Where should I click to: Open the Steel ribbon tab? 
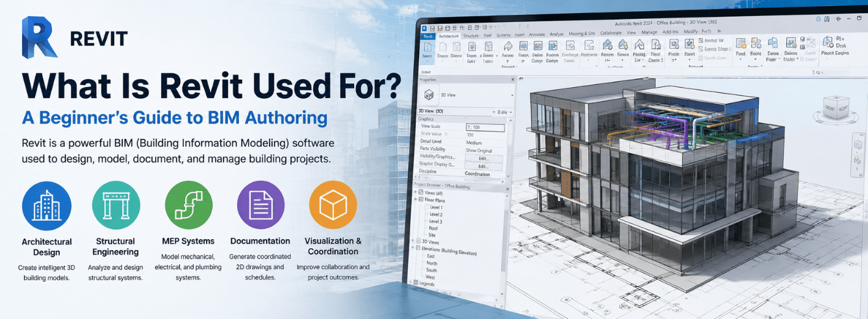pos(488,36)
